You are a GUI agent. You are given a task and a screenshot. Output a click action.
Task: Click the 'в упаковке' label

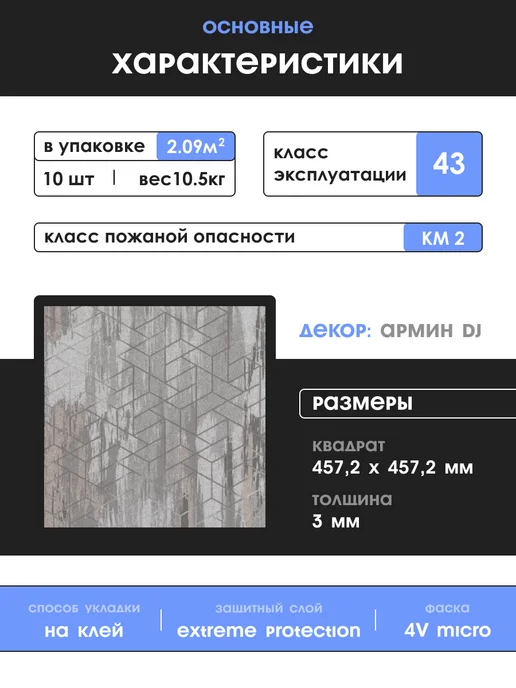coord(94,146)
